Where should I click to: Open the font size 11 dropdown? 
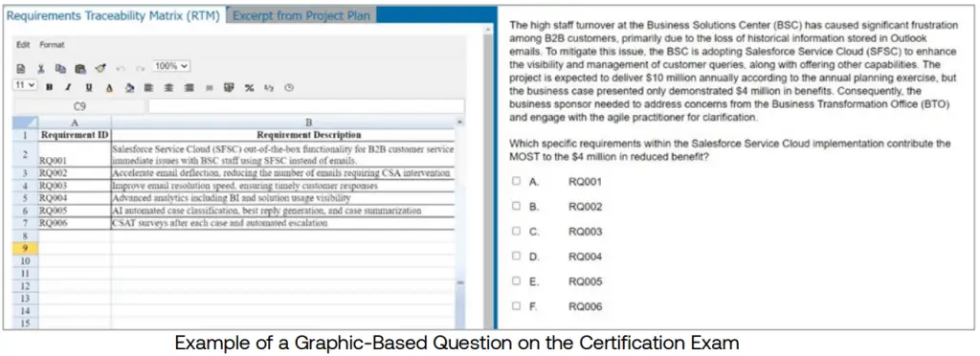tap(25, 84)
